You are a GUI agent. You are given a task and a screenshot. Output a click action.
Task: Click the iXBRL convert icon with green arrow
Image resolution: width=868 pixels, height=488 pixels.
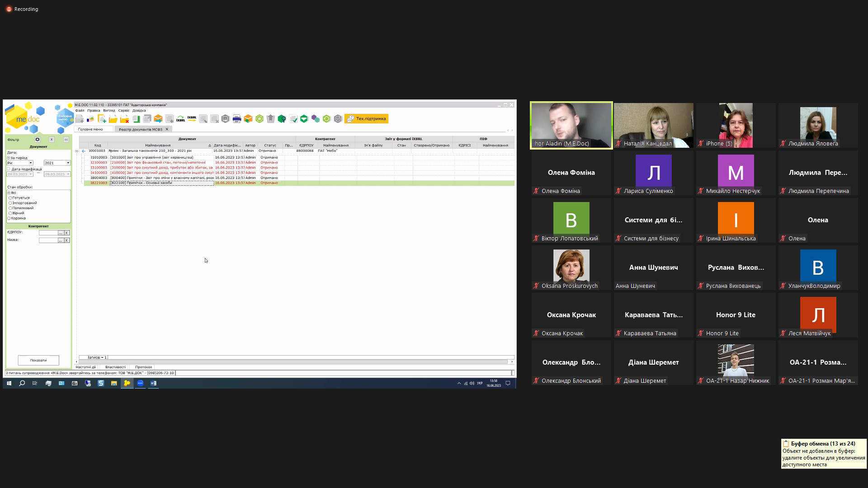click(180, 119)
